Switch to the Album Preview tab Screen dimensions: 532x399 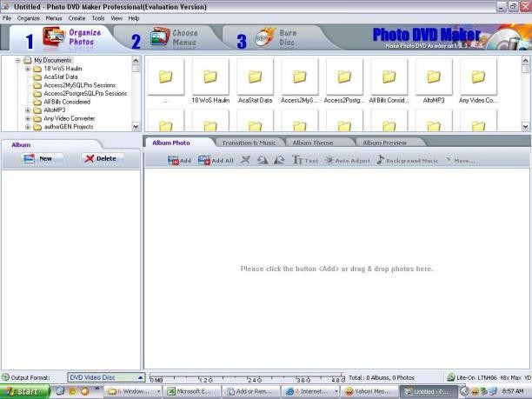pyautogui.click(x=385, y=143)
